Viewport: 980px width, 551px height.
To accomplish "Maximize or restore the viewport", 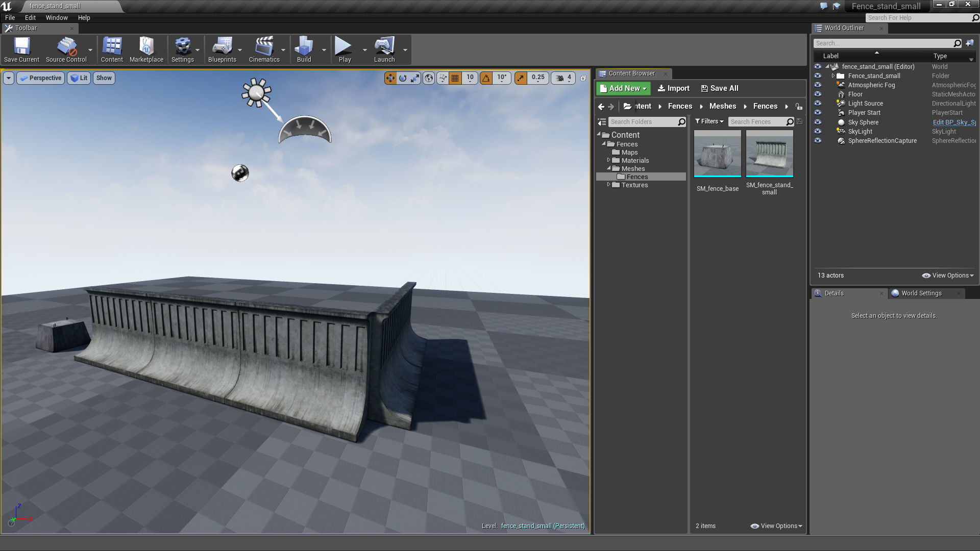I will click(583, 78).
